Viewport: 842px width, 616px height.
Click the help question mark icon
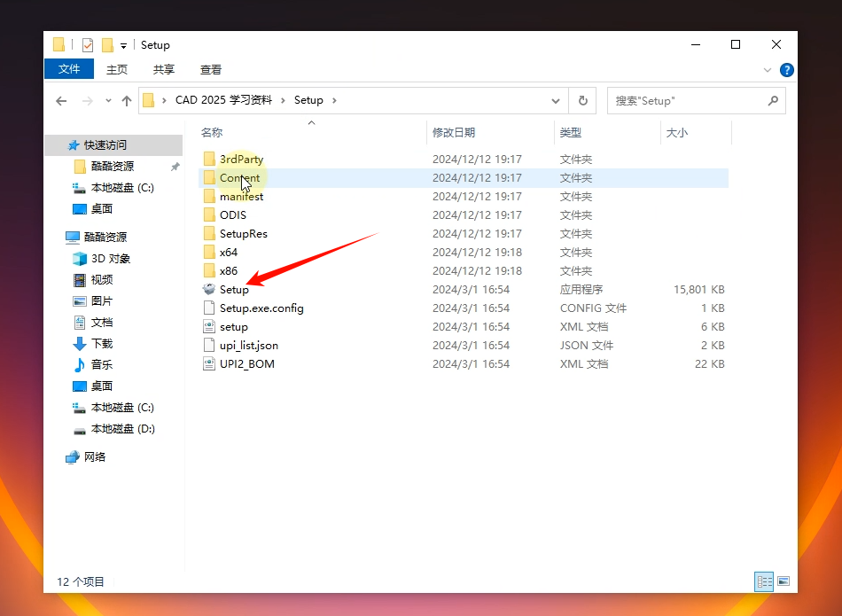tap(785, 70)
